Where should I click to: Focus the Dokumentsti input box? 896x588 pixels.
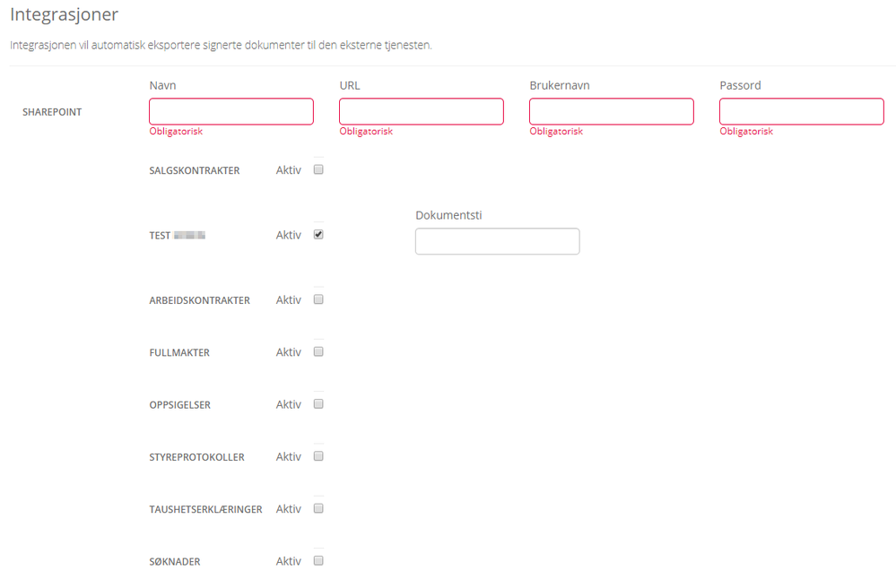tap(497, 241)
